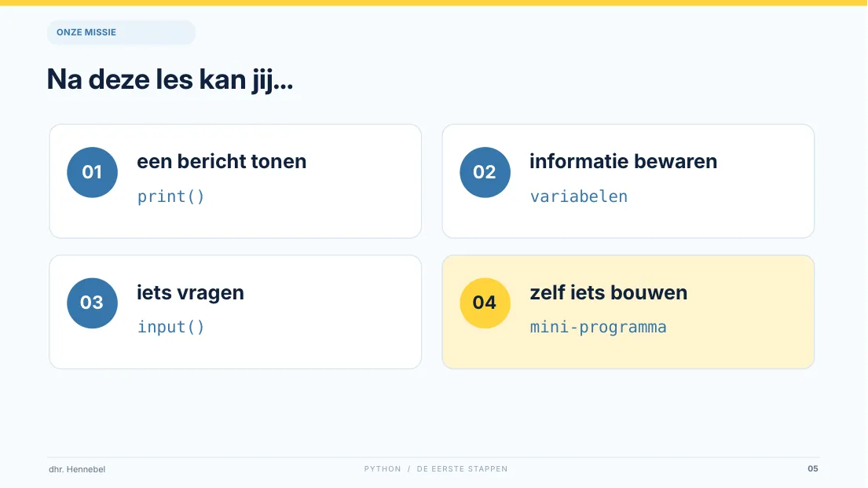Click the blue 01 circle badge

coord(92,172)
